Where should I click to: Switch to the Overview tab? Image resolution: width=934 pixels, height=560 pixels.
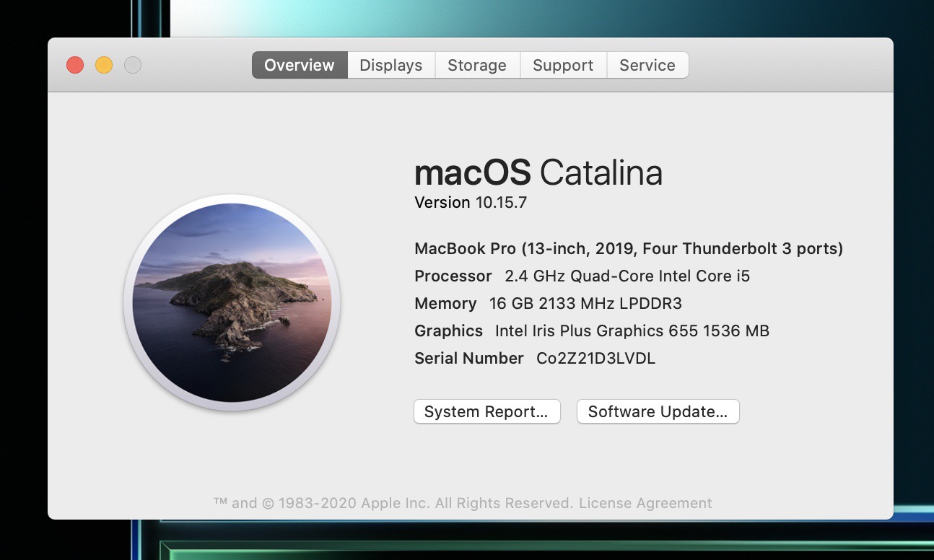click(300, 65)
